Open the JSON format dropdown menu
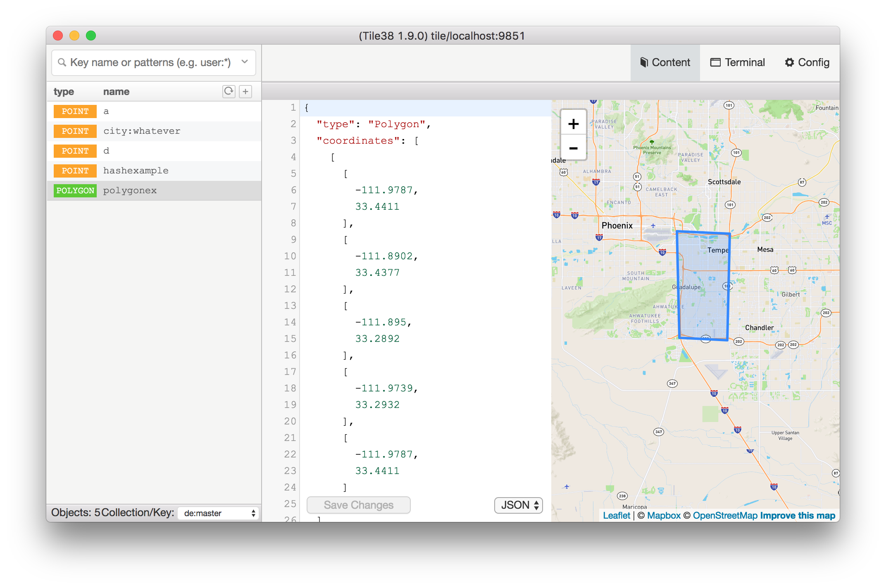The height and width of the screenshot is (588, 886). pos(519,505)
